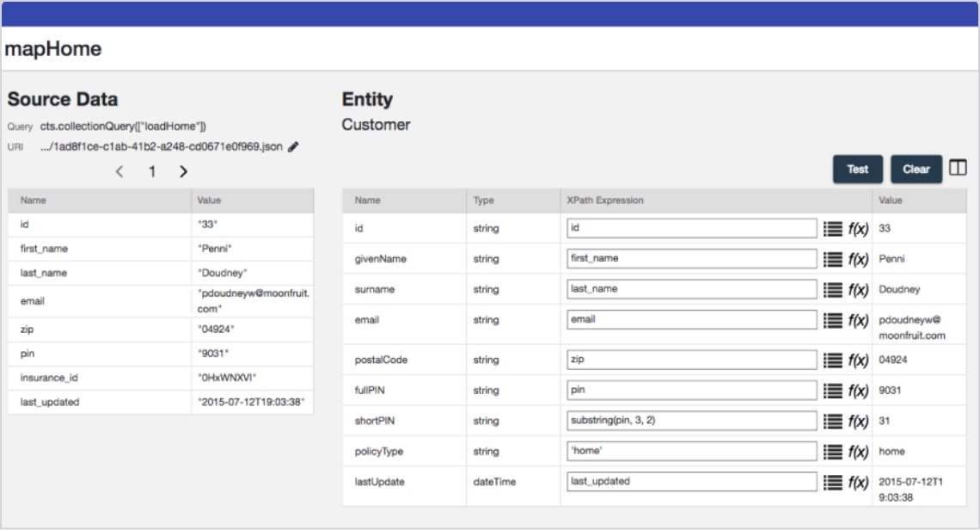Go to the previous source document

coord(119,171)
